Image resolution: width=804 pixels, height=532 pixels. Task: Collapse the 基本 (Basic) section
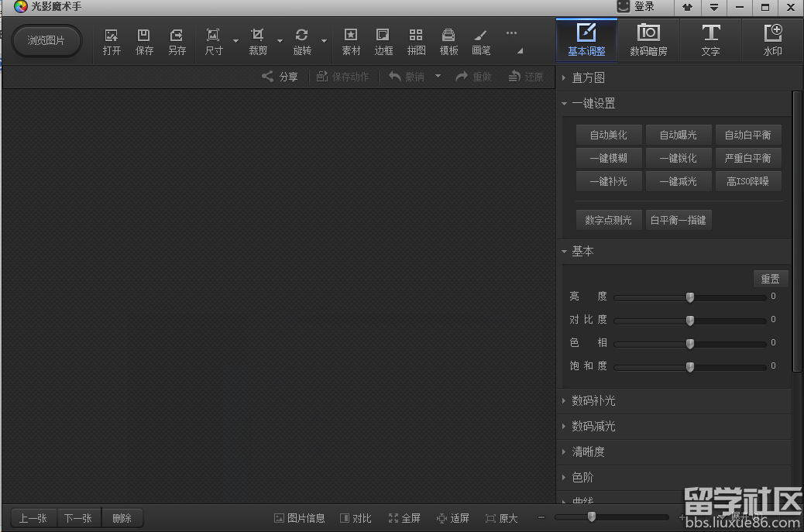coord(582,251)
